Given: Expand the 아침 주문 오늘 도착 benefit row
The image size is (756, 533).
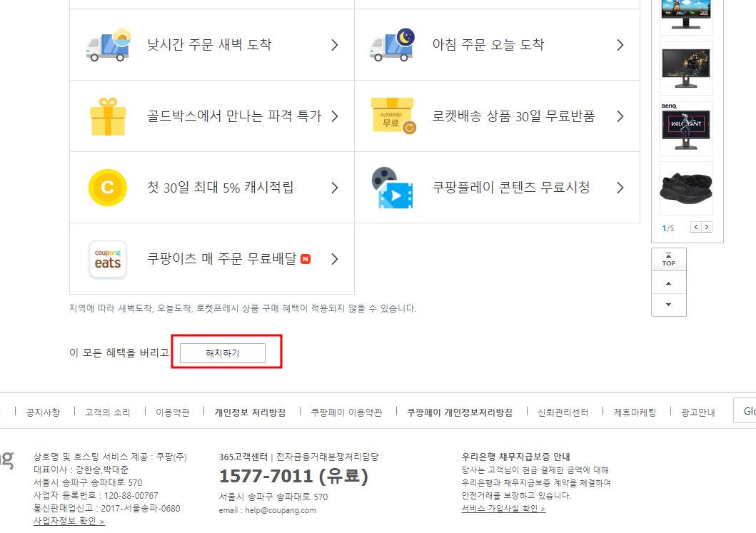Looking at the screenshot, I should coord(620,44).
